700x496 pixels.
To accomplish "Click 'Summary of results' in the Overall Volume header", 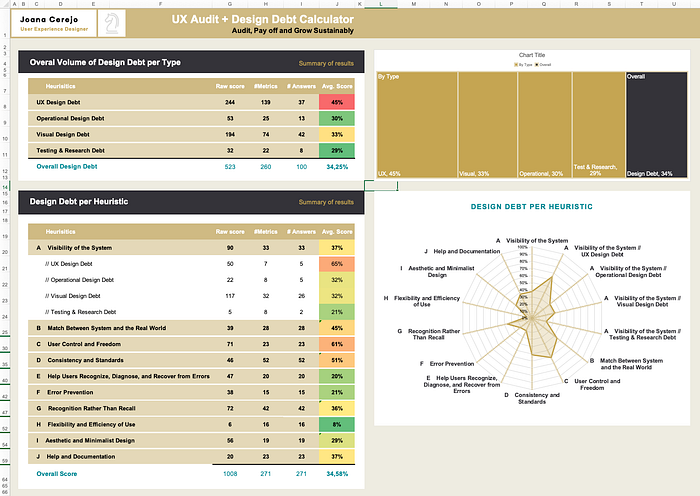I will [326, 63].
